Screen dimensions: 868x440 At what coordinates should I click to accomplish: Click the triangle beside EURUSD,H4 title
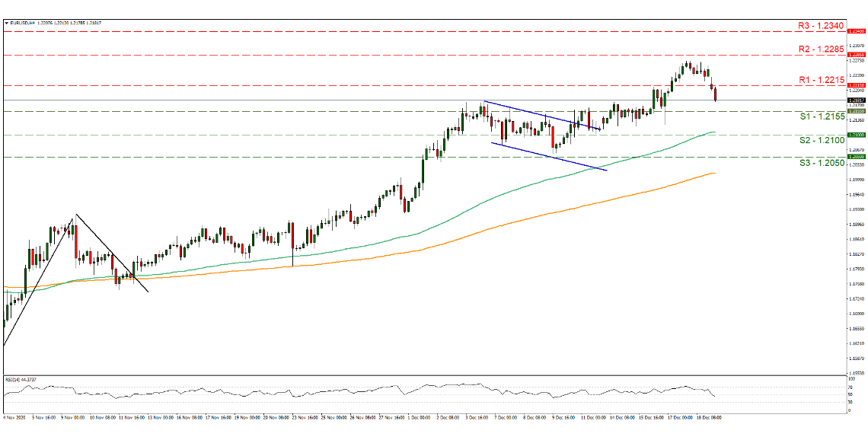point(6,24)
